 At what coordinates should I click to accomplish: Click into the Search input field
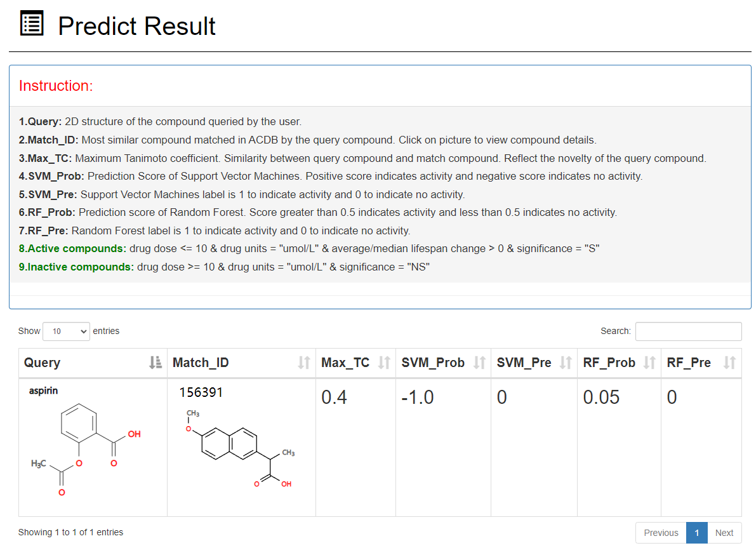point(688,331)
